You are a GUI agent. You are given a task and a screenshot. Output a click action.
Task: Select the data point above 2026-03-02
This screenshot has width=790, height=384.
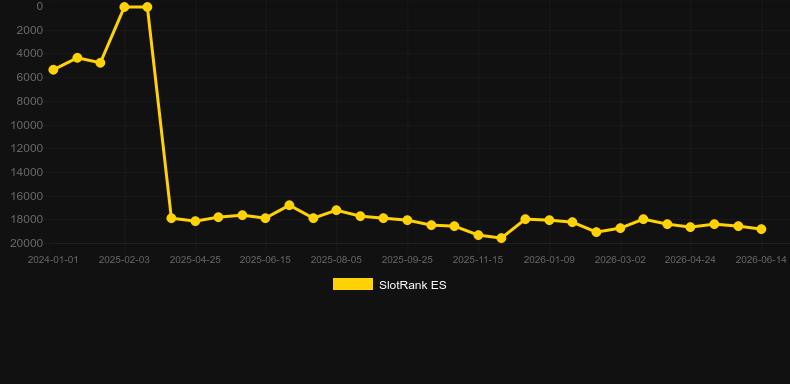[x=620, y=228]
